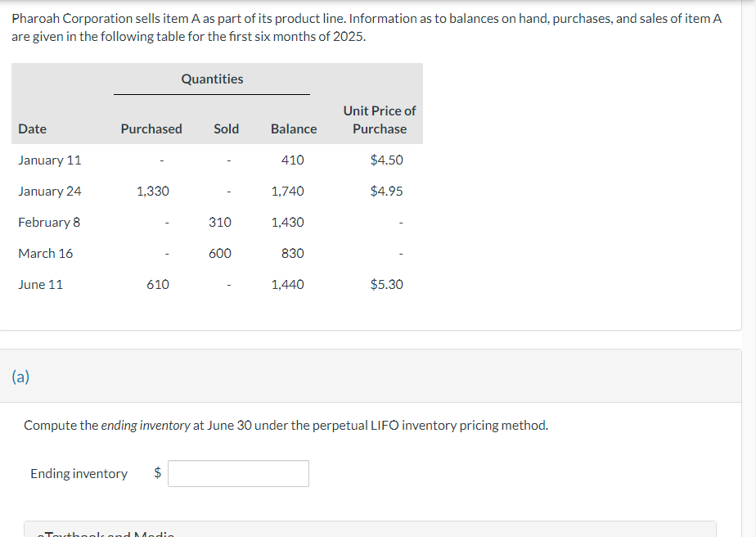Select the Purchased column header
The width and height of the screenshot is (756, 537).
tap(151, 129)
